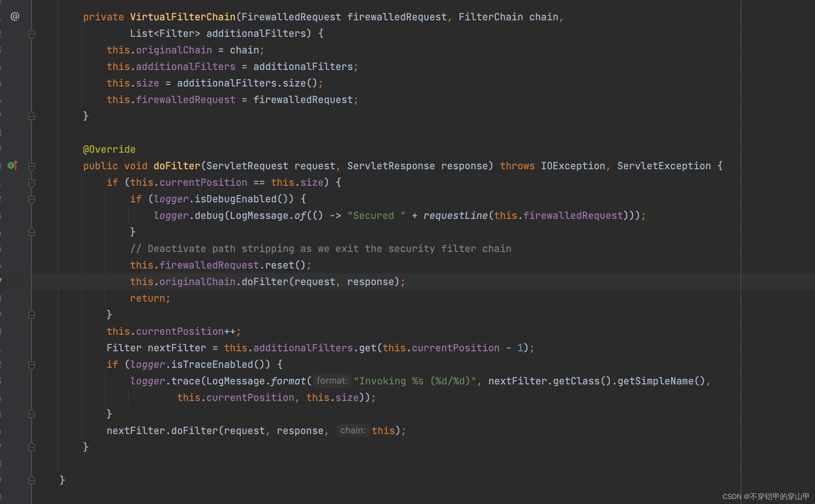Click IOException in throws clause
Viewport: 815px width, 504px height.
573,166
